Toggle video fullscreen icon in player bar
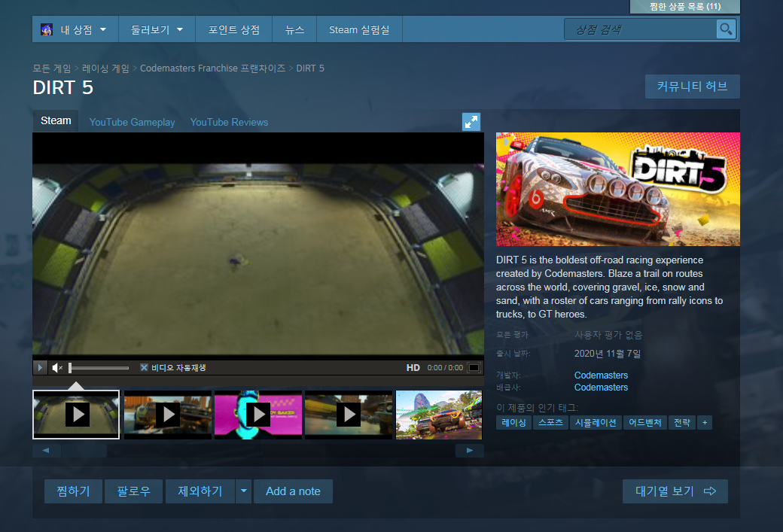783x532 pixels. click(x=474, y=368)
